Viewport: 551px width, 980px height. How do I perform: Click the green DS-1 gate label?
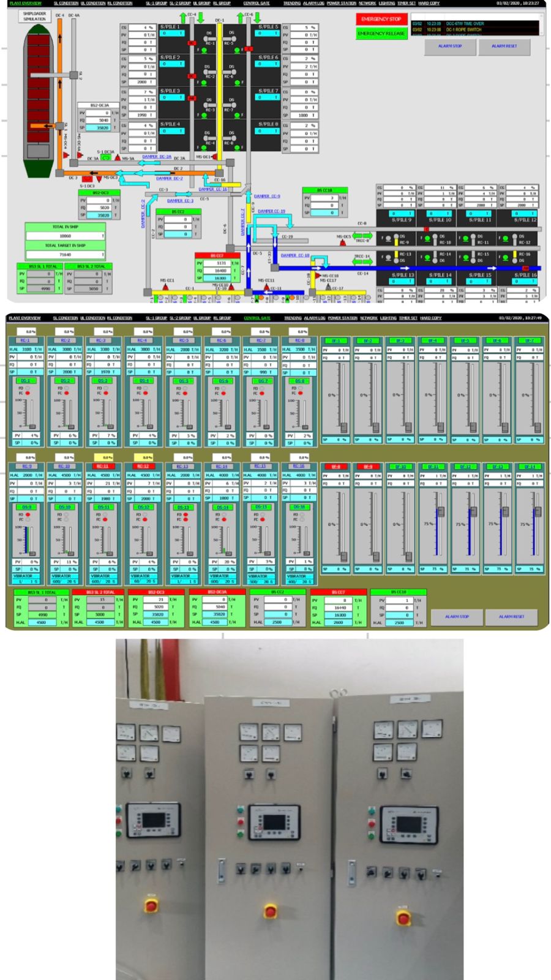click(x=25, y=380)
